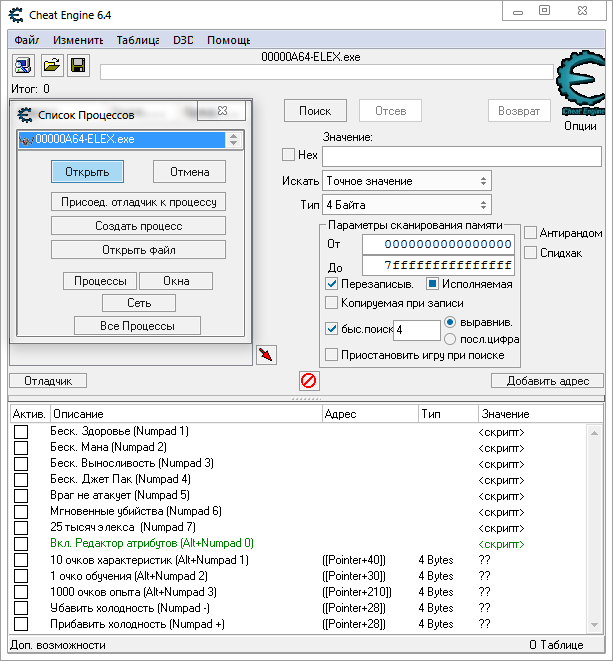Click the Поиск scan button

pyautogui.click(x=315, y=110)
